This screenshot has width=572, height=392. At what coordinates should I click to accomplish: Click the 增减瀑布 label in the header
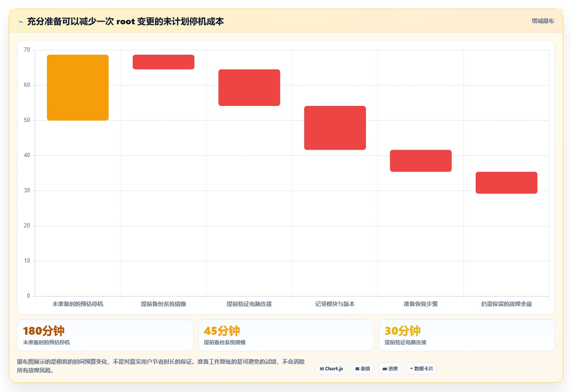pyautogui.click(x=543, y=21)
